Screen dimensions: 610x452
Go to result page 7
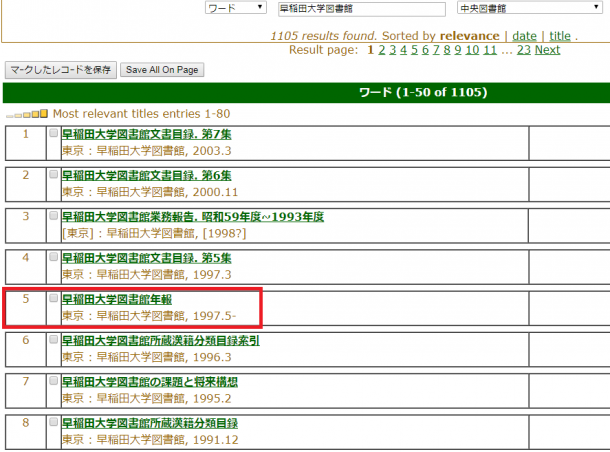[436, 50]
